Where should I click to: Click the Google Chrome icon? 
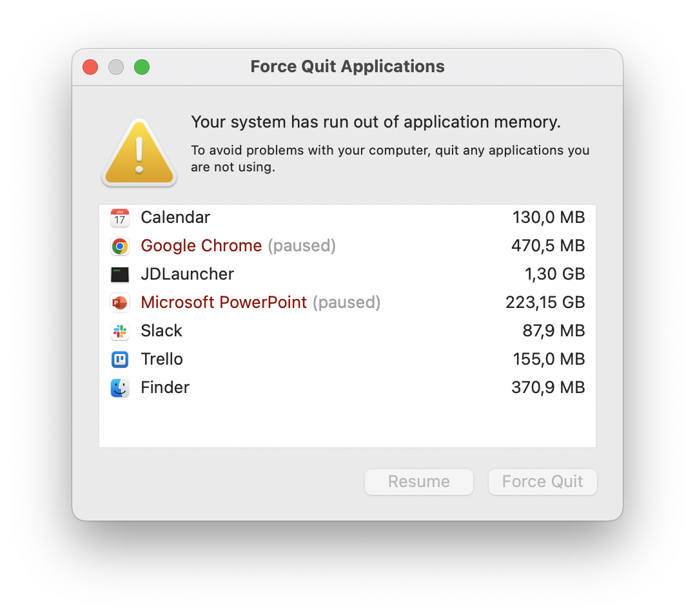pos(120,246)
